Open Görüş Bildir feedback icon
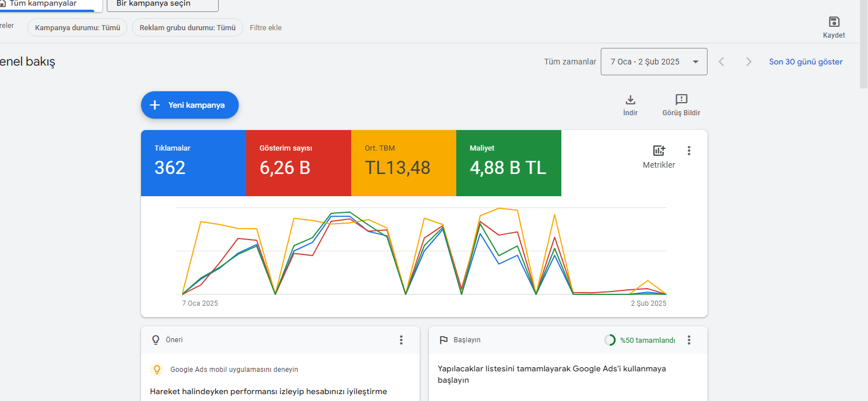This screenshot has height=401, width=868. click(x=681, y=100)
